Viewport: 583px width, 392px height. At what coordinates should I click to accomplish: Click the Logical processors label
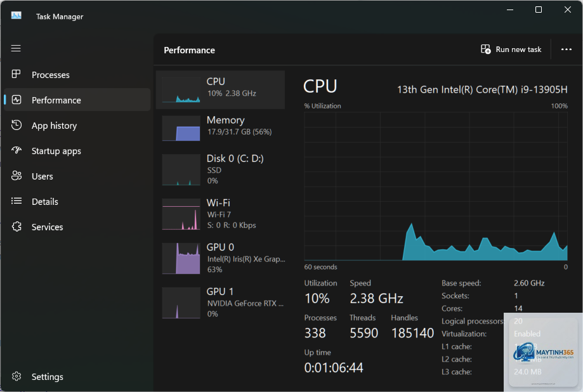coord(472,322)
